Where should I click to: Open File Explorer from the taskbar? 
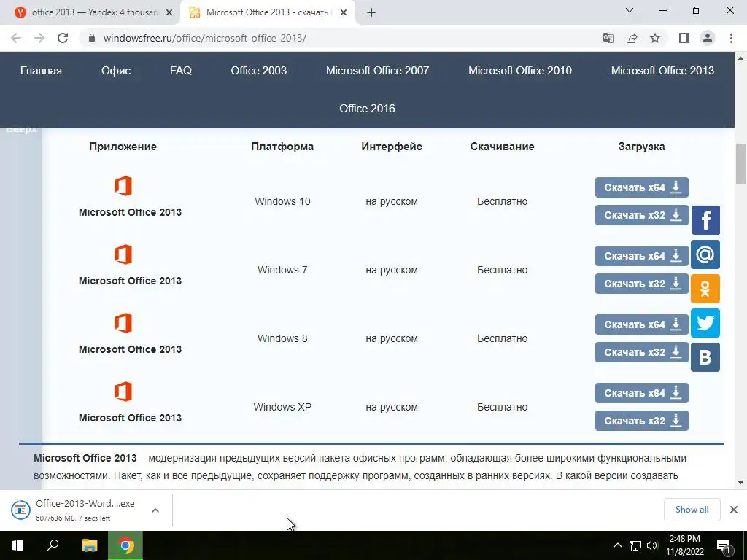[90, 545]
